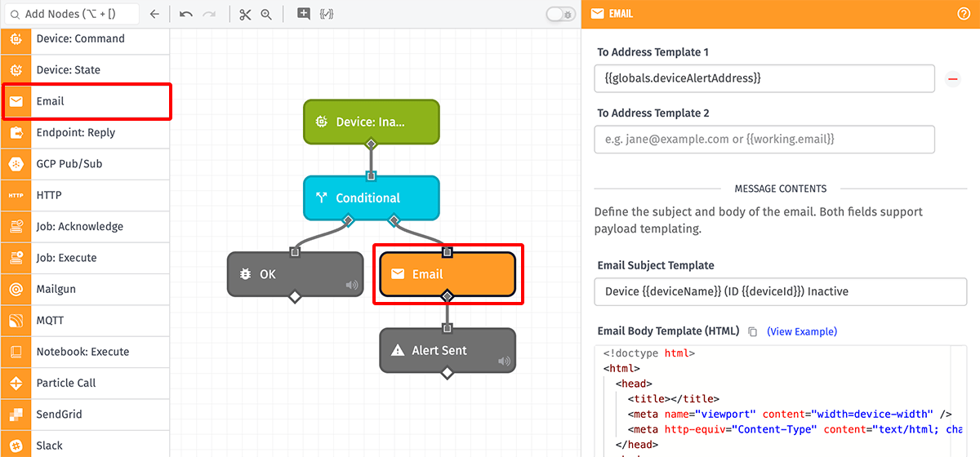Click the Email node bottom output connector

click(x=447, y=296)
